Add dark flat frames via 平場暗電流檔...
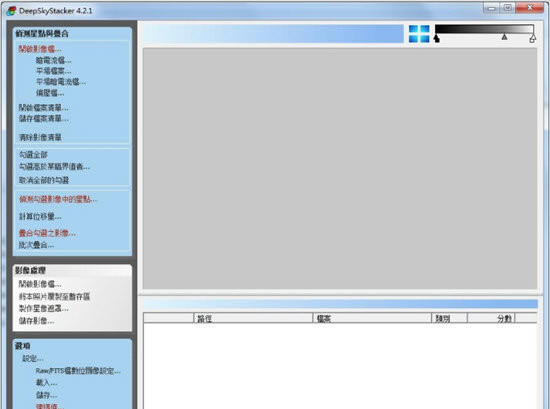The image size is (550, 409). tap(61, 82)
